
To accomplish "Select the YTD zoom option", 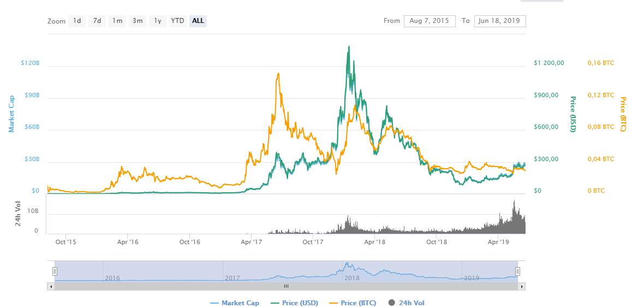I will (177, 21).
